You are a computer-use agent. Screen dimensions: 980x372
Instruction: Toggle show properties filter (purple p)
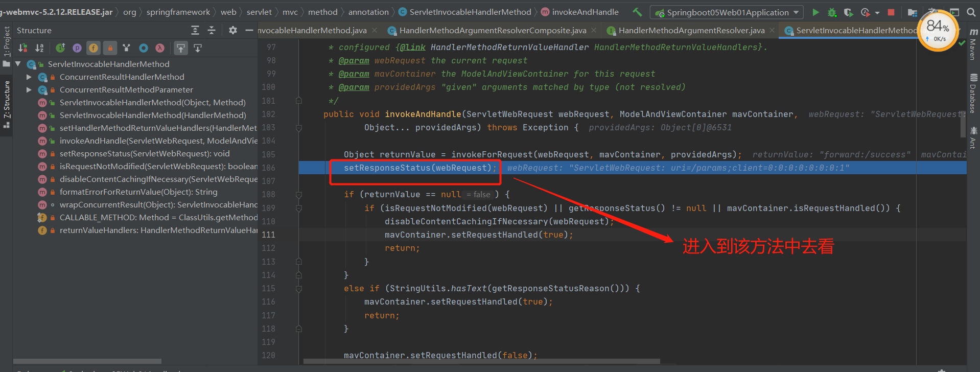(x=77, y=48)
